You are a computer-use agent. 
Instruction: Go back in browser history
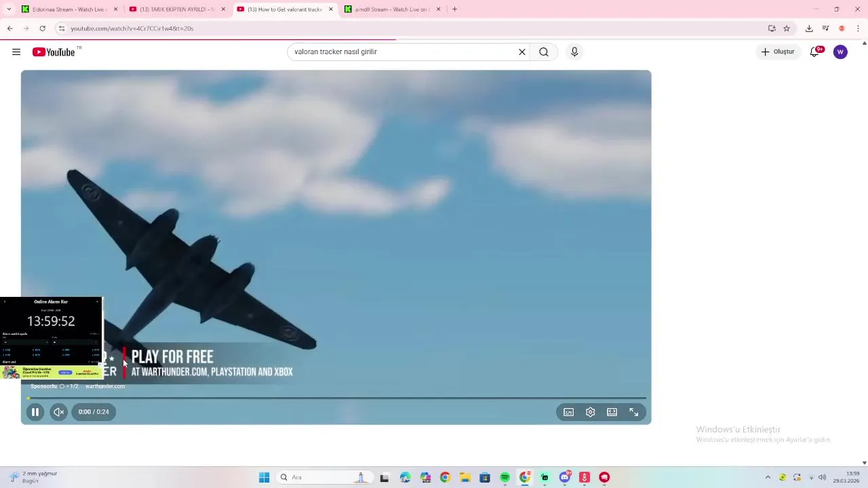10,28
